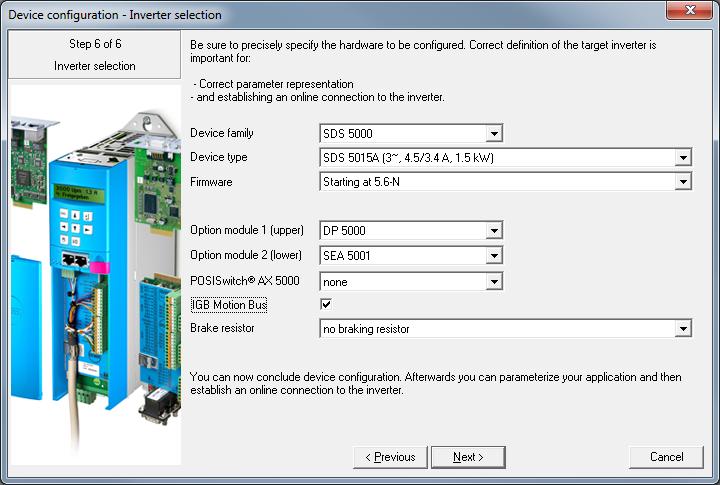Click the inverter hardware illustration
Image resolution: width=720 pixels, height=485 pixels.
95,276
